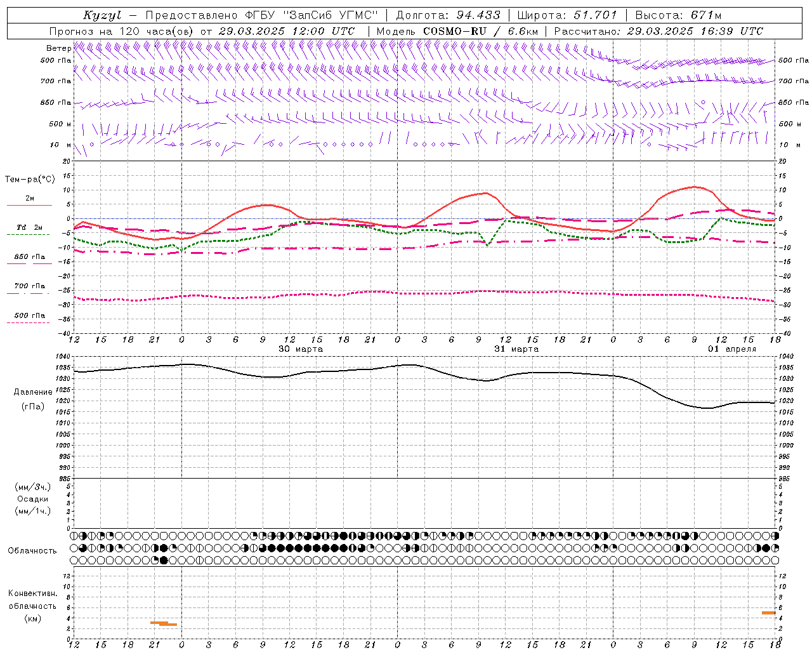Click the "Конвективн." convective cloud label

[33, 594]
